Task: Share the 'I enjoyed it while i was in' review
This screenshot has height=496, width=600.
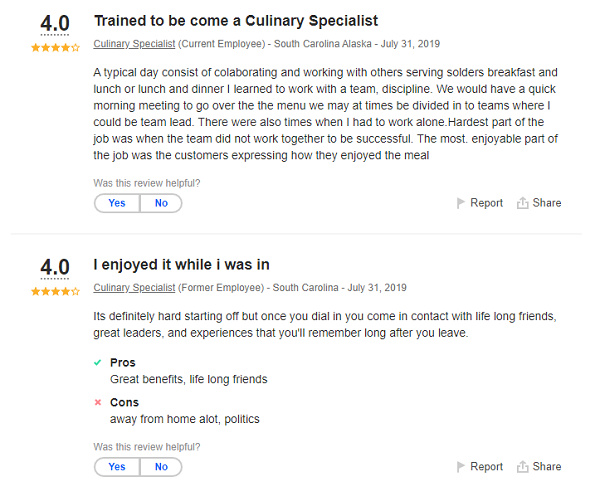Action: [546, 466]
